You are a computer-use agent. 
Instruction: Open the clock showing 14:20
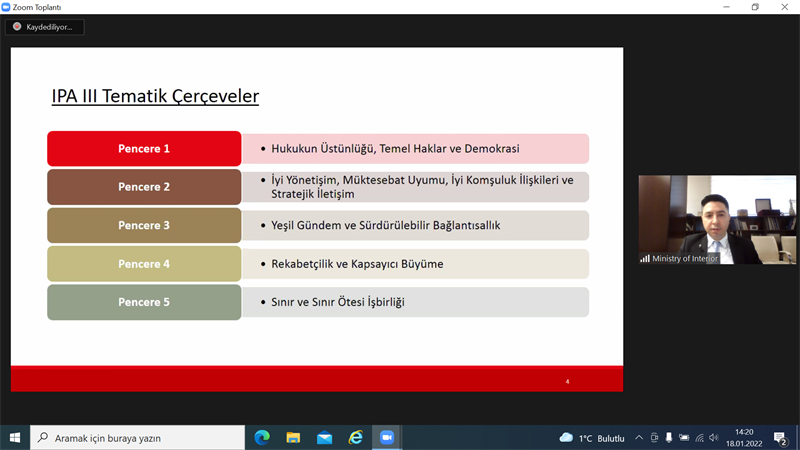[x=744, y=438]
